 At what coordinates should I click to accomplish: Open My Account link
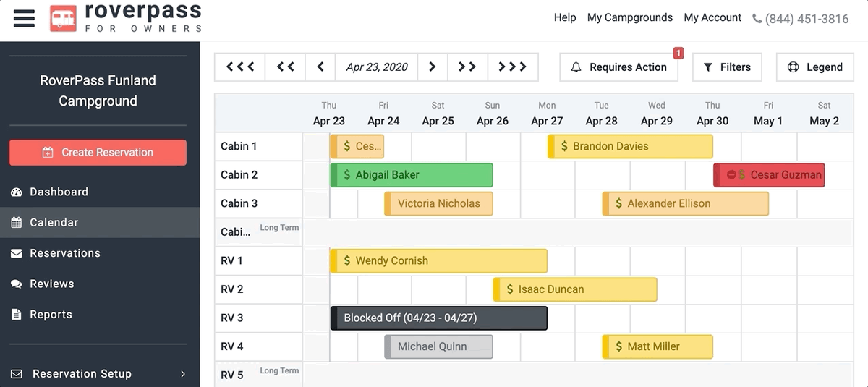pos(712,17)
